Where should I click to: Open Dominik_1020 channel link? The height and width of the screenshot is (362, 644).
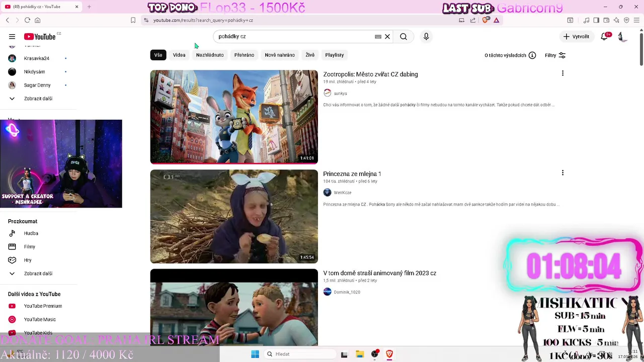347,292
